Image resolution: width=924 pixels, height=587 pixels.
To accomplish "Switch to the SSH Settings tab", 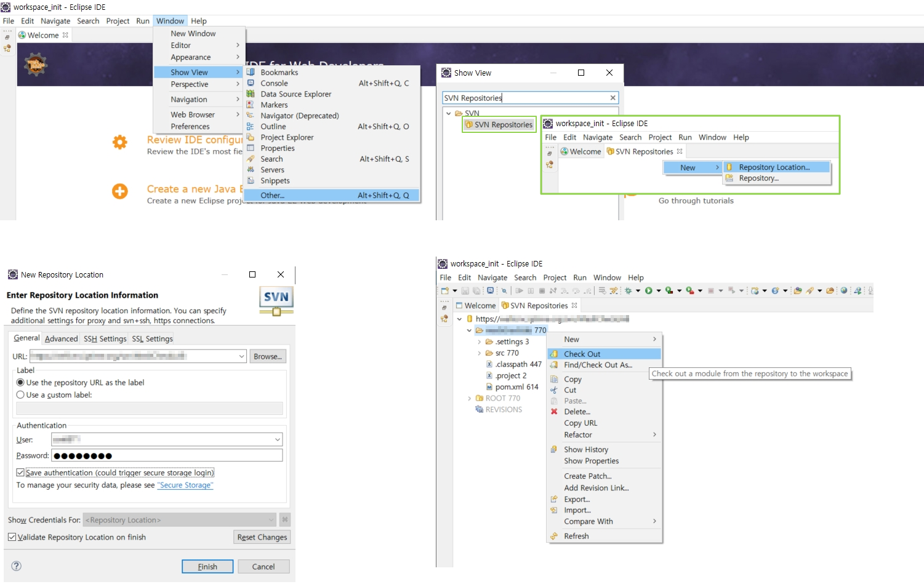I will click(x=105, y=339).
